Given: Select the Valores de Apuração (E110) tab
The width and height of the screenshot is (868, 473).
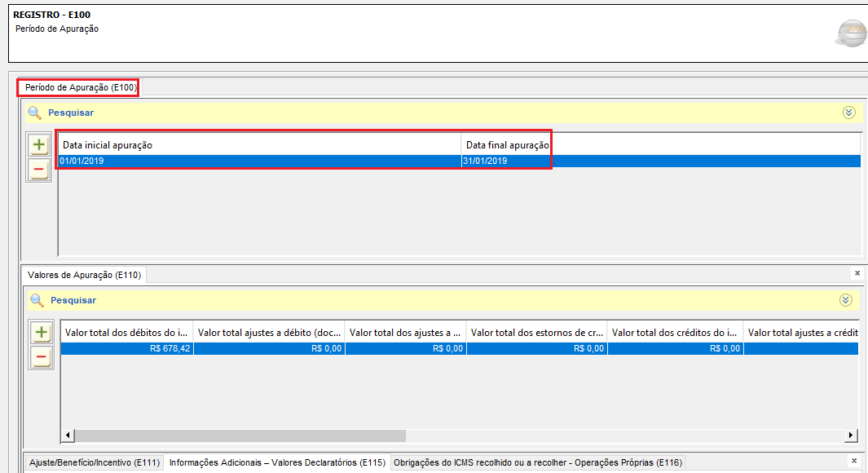Looking at the screenshot, I should (84, 275).
